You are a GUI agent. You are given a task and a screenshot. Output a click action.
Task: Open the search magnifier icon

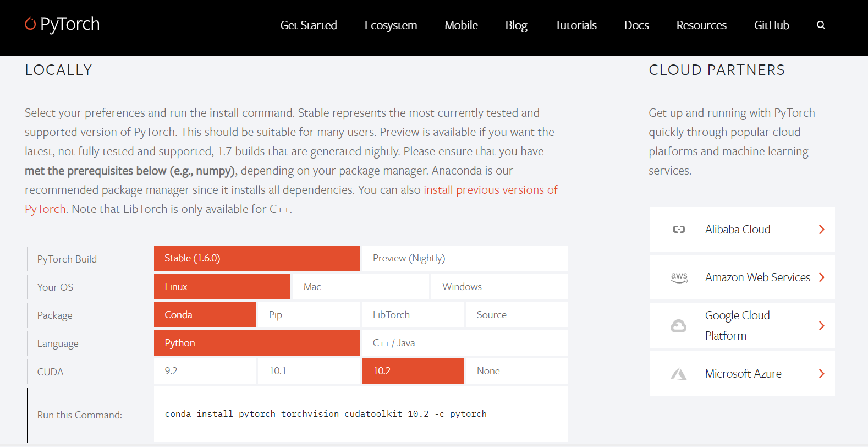[x=821, y=25]
